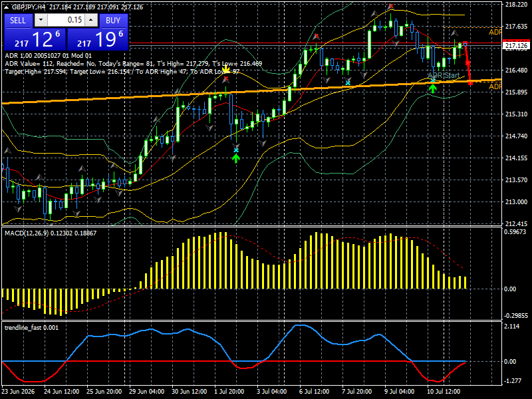Click the upper orange ADR label near 217.635
This screenshot has height=399, width=532.
pos(495,32)
